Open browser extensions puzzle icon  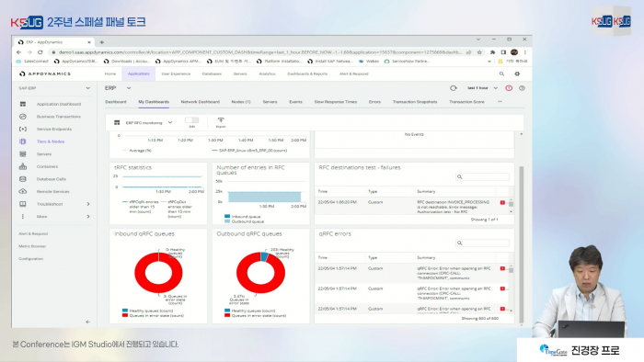coord(492,52)
